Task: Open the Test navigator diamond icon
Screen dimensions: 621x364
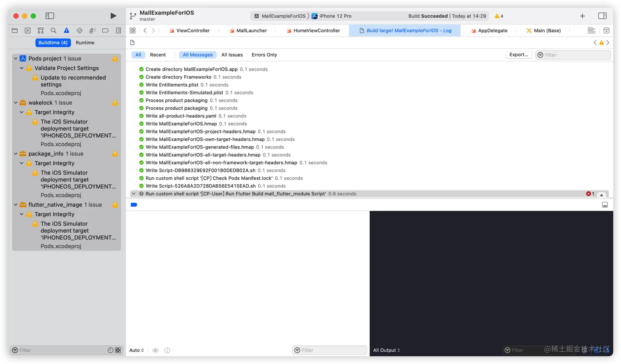Action: point(80,30)
